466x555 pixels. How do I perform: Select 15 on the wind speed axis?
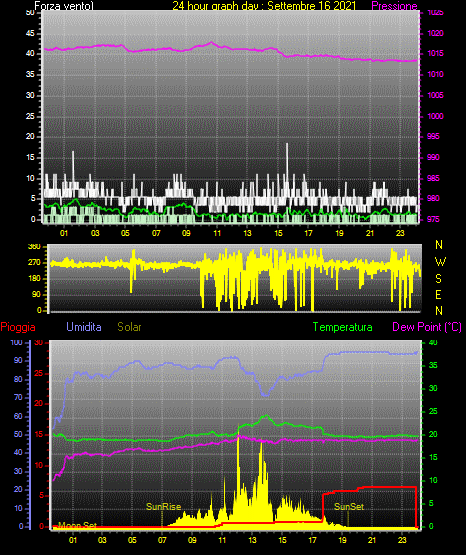pos(30,157)
